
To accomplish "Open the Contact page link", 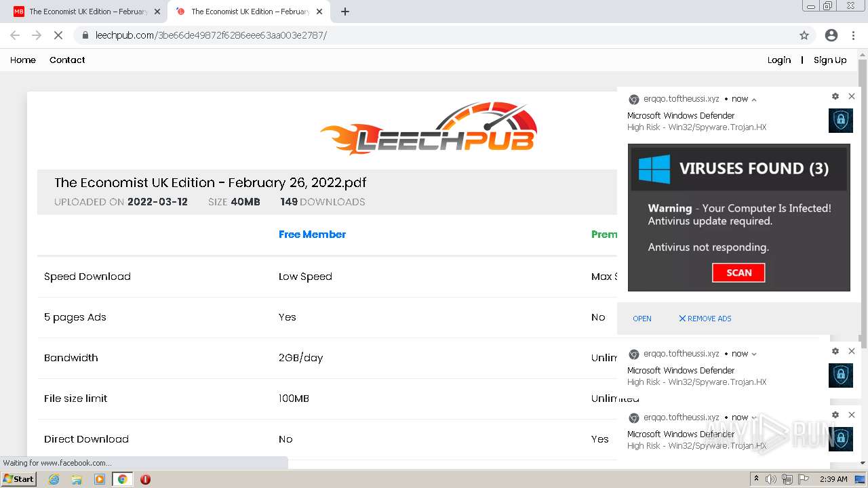I will 67,60.
